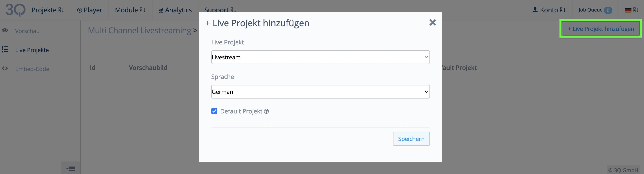Click the German flag language icon
Screen dimensions: 644x174
coord(628,10)
